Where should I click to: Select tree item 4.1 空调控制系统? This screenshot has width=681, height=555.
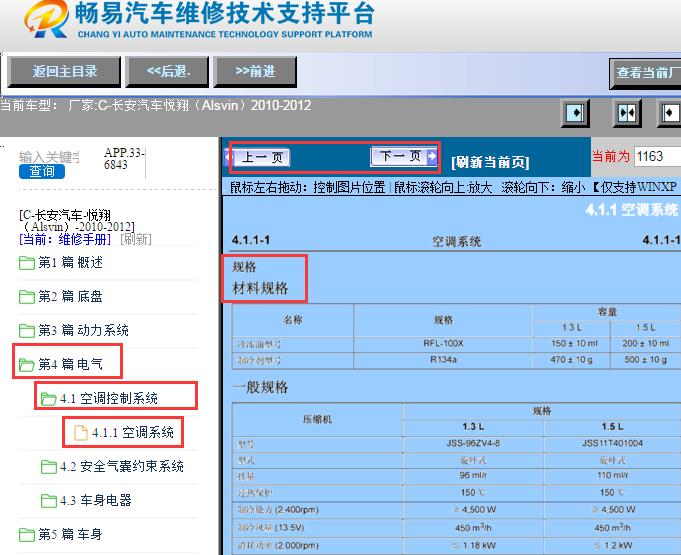pos(109,398)
